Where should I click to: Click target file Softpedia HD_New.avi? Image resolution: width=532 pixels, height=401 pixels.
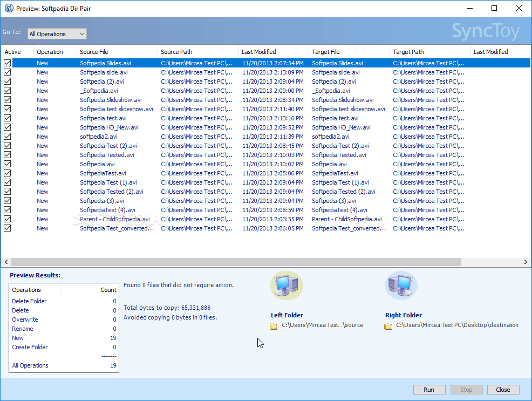(341, 127)
